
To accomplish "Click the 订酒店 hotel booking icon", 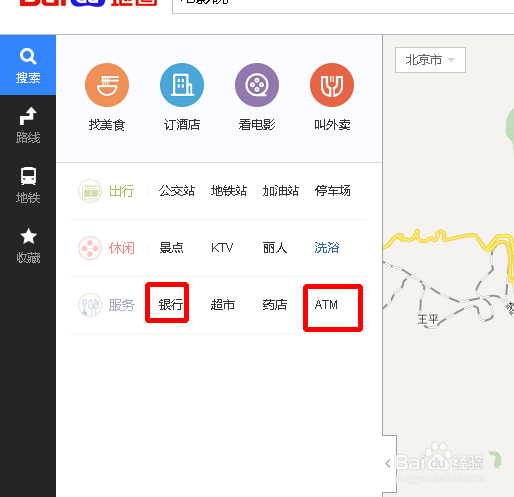I will click(182, 85).
